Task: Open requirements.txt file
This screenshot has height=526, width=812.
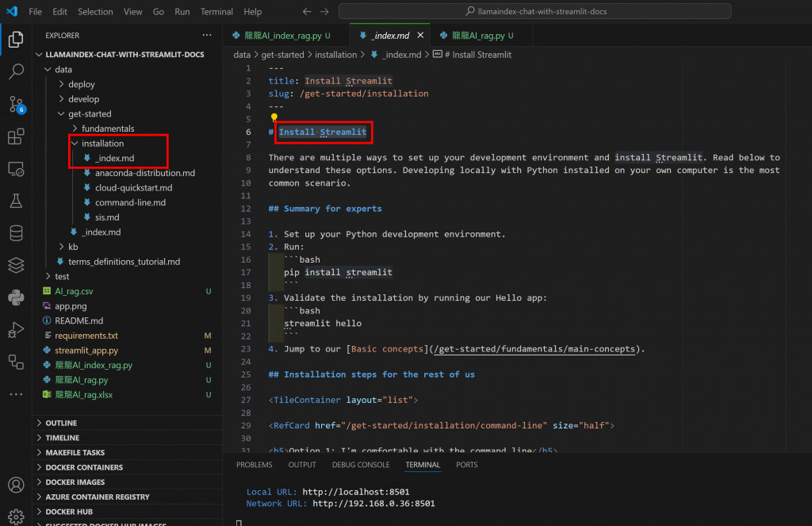Action: [x=127, y=336]
